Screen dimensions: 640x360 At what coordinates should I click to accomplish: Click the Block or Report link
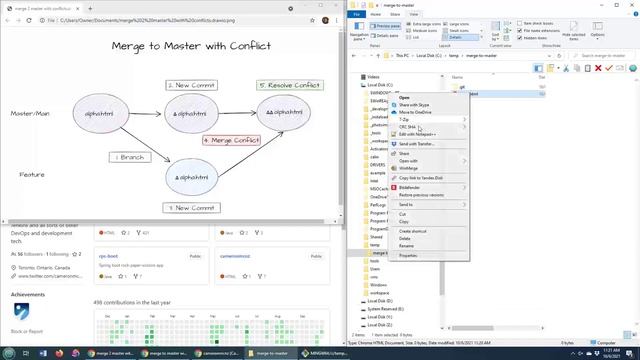click(27, 331)
